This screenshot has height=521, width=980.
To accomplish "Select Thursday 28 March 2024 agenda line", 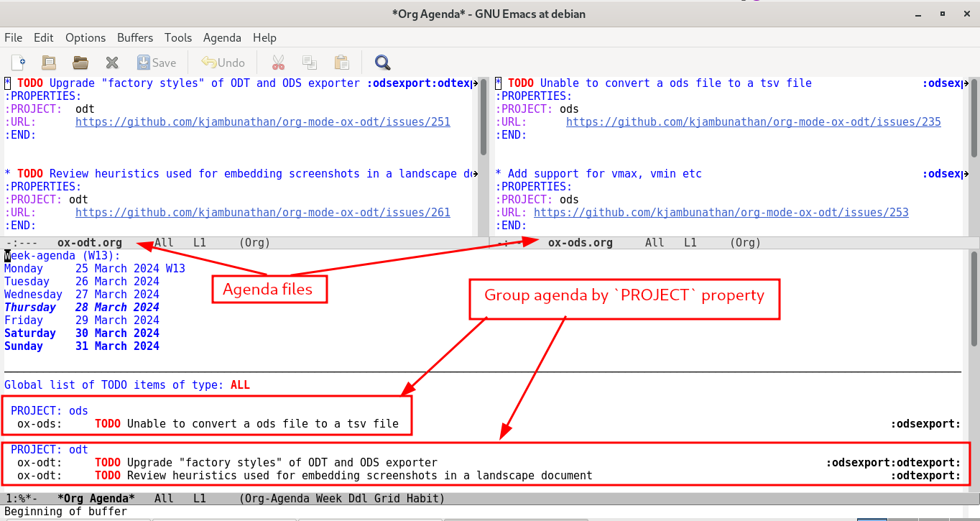I will [82, 308].
